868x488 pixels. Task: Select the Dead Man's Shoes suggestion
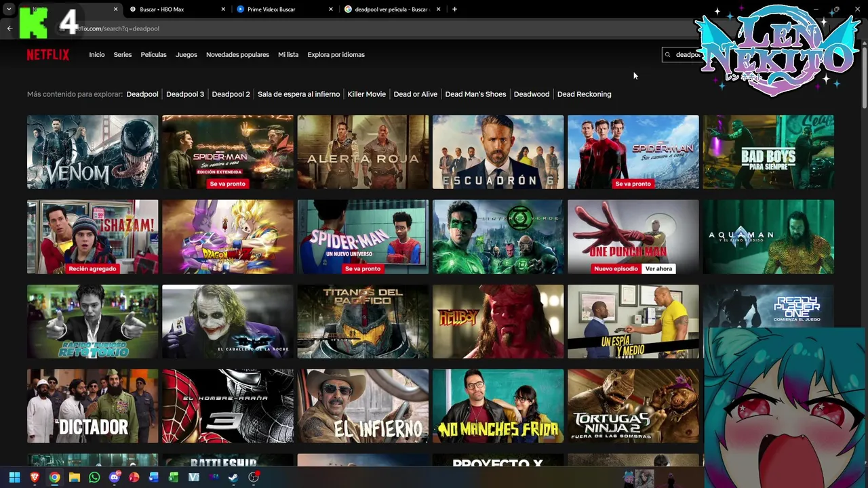476,94
